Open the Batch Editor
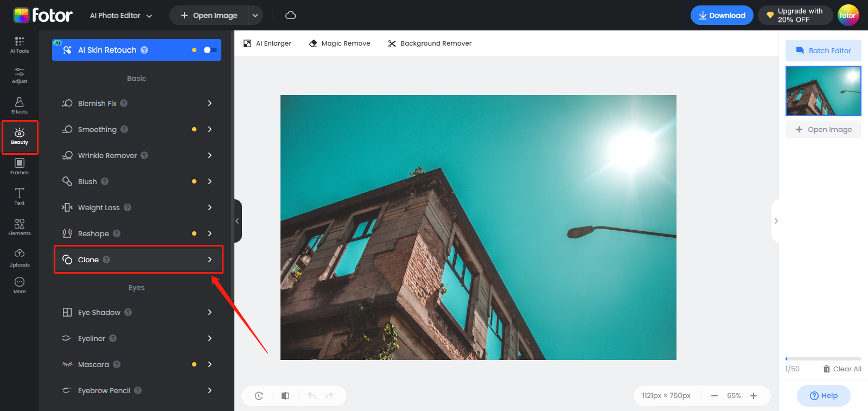 (824, 50)
